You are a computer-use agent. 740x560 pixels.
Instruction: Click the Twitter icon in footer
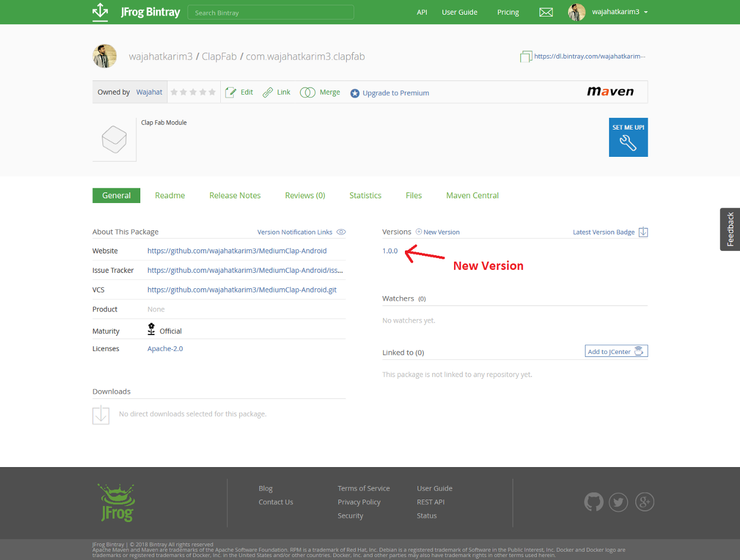pyautogui.click(x=619, y=503)
